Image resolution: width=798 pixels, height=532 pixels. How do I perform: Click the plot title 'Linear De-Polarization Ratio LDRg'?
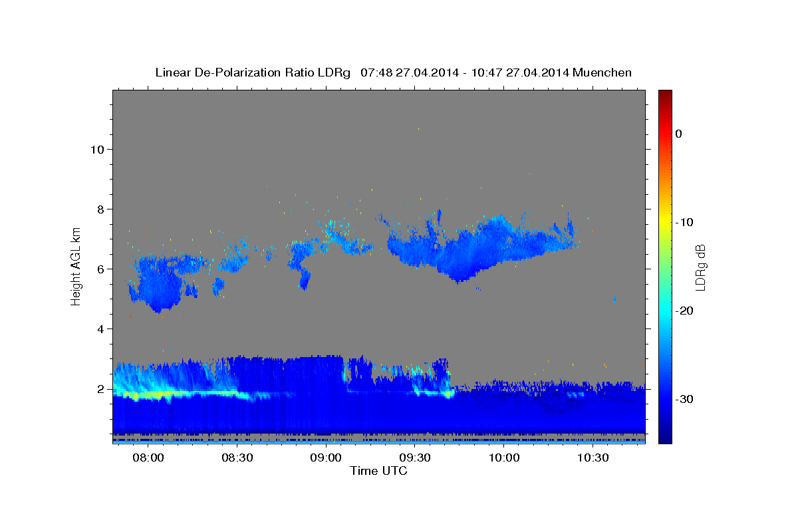252,72
